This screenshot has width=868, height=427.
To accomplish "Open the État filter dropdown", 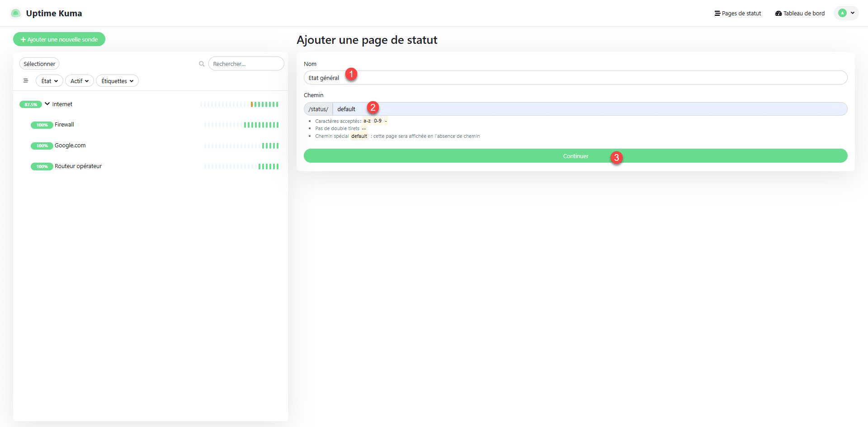I will coord(49,81).
